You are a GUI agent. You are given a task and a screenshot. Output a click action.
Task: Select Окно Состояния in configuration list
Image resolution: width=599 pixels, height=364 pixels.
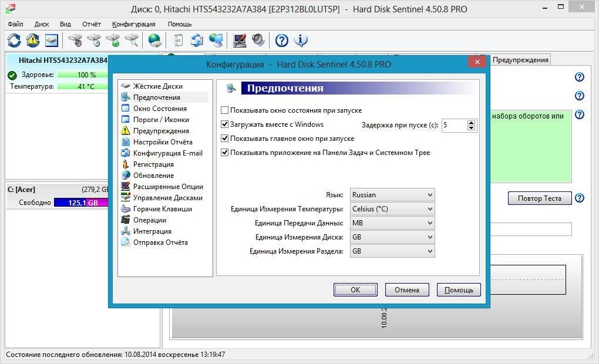pyautogui.click(x=160, y=109)
